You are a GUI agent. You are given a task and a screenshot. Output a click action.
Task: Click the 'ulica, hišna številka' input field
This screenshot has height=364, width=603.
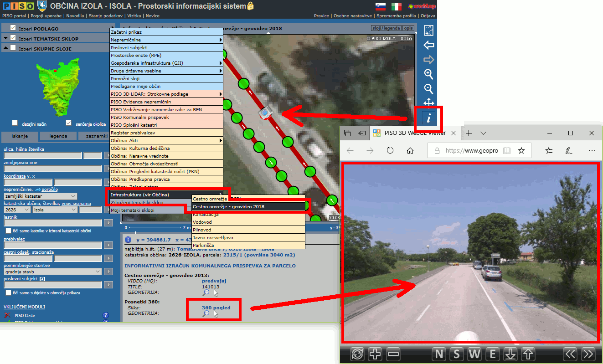[x=43, y=156]
